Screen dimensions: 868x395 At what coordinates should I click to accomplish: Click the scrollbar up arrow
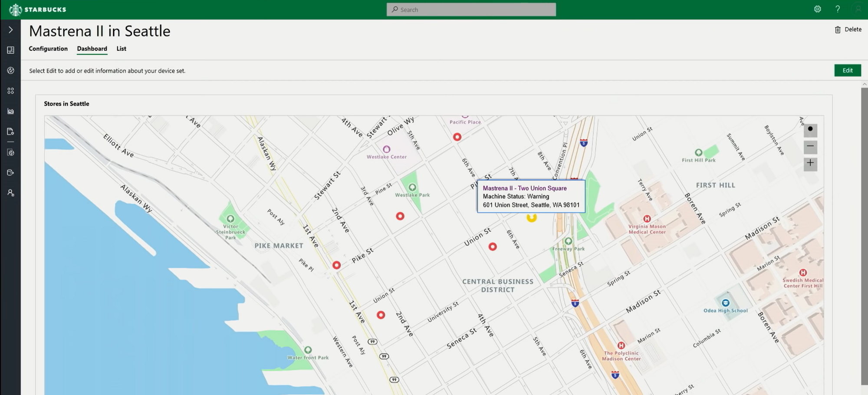coord(864,84)
